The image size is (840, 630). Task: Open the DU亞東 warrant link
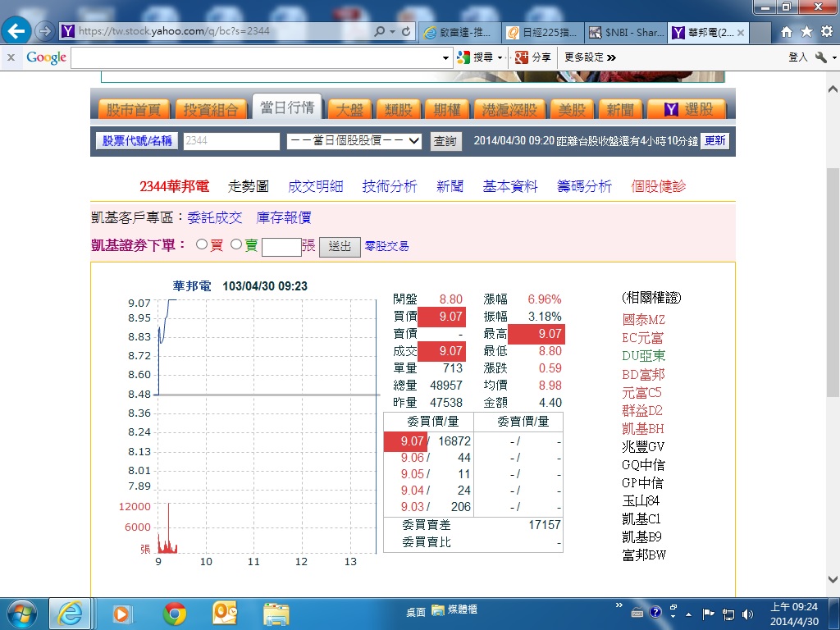coord(643,356)
